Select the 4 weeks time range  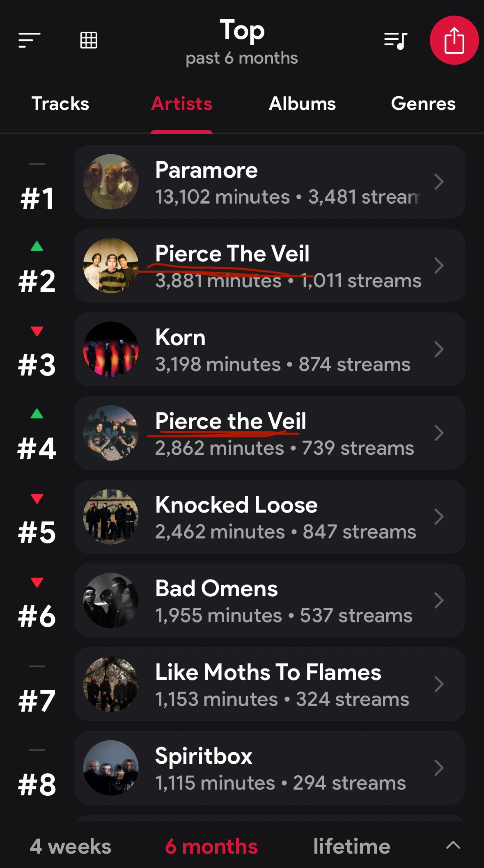(x=71, y=846)
